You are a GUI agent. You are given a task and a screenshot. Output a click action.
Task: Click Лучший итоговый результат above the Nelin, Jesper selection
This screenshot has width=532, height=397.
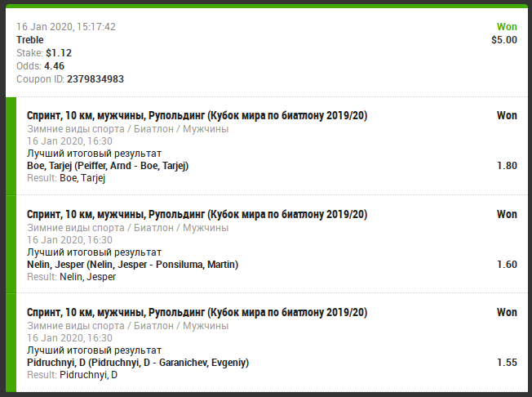[95, 252]
